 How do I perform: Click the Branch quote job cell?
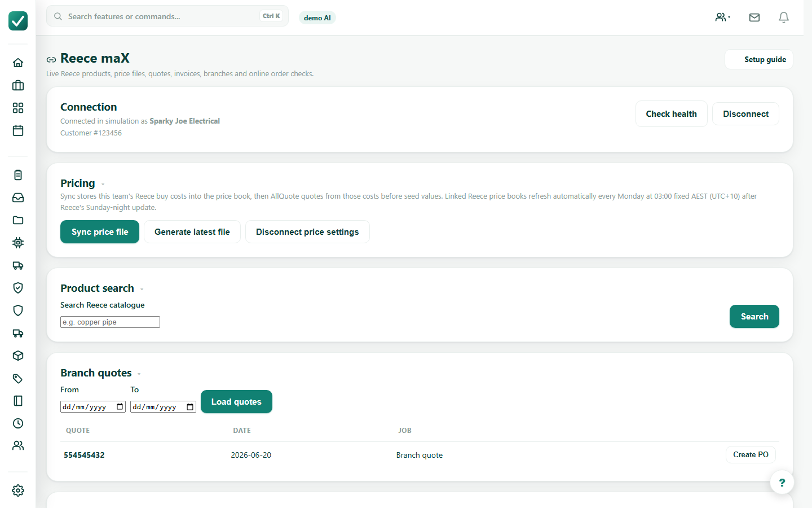[420, 455]
